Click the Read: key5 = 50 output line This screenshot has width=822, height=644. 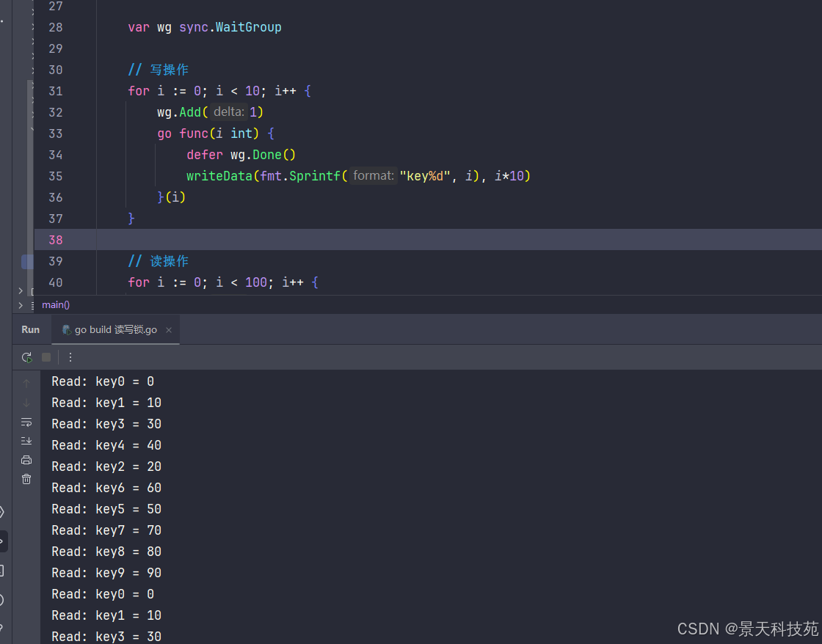pos(106,509)
